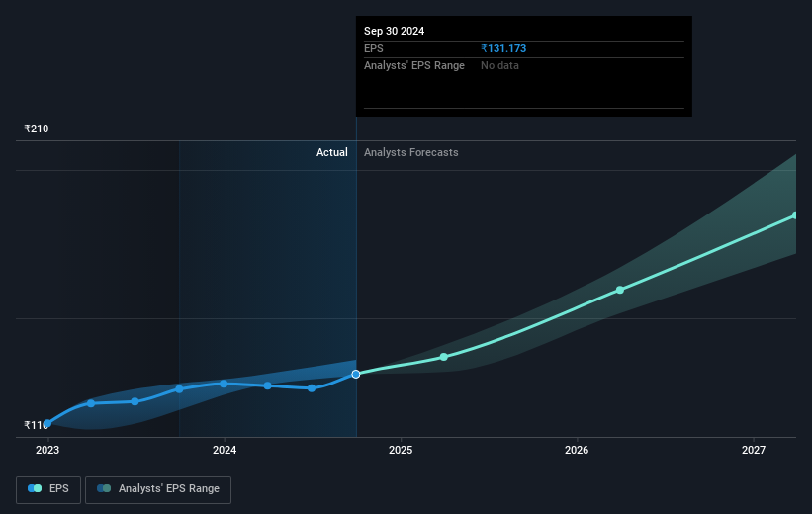
Task: Click the 'Analysts Forecasts' label
Action: [x=411, y=152]
